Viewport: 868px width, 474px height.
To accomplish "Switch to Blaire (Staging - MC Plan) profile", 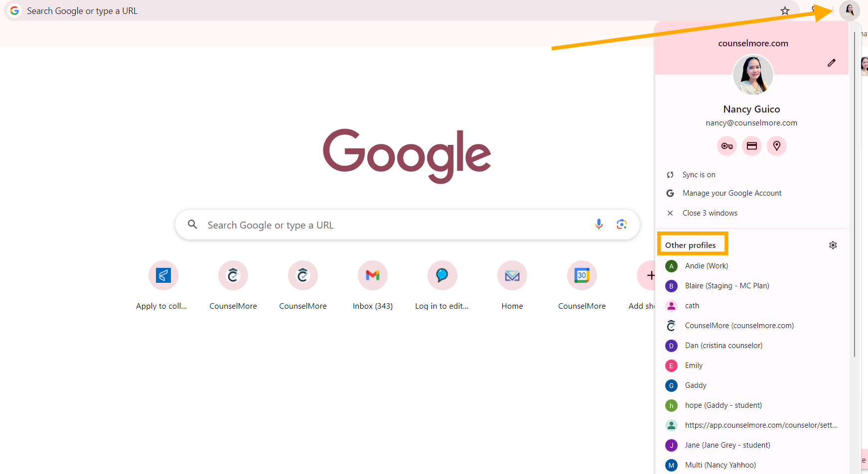I will pyautogui.click(x=752, y=286).
